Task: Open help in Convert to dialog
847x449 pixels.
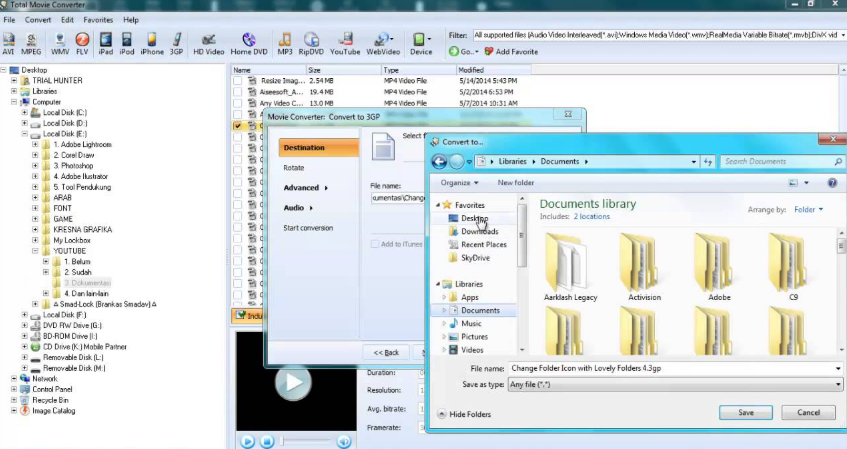Action: pos(832,183)
